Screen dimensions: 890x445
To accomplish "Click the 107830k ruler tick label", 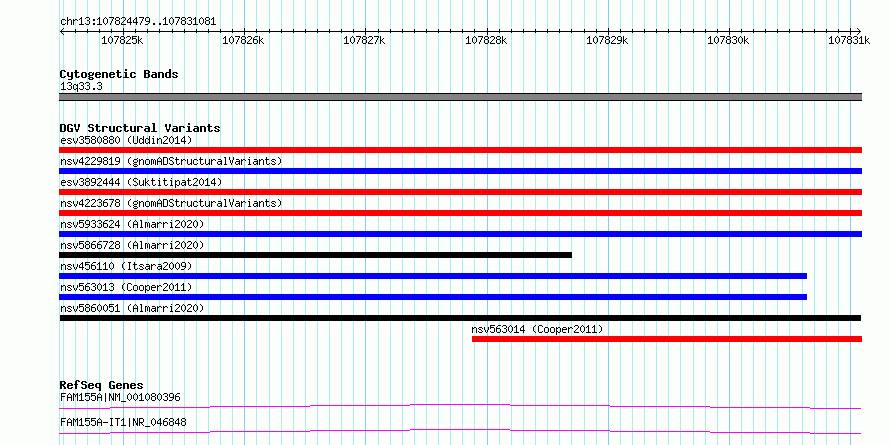I will tap(728, 40).
